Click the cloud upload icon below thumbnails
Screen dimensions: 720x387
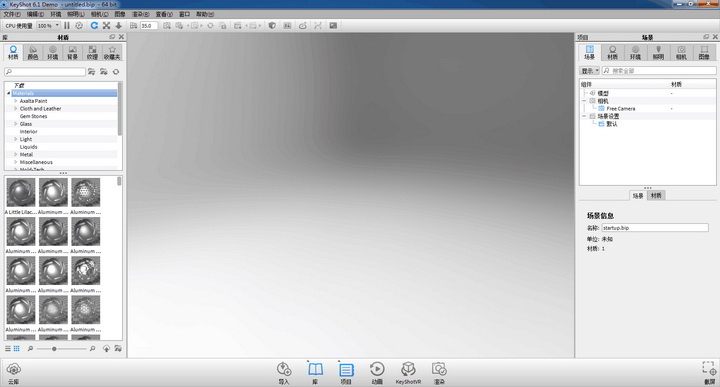106,349
